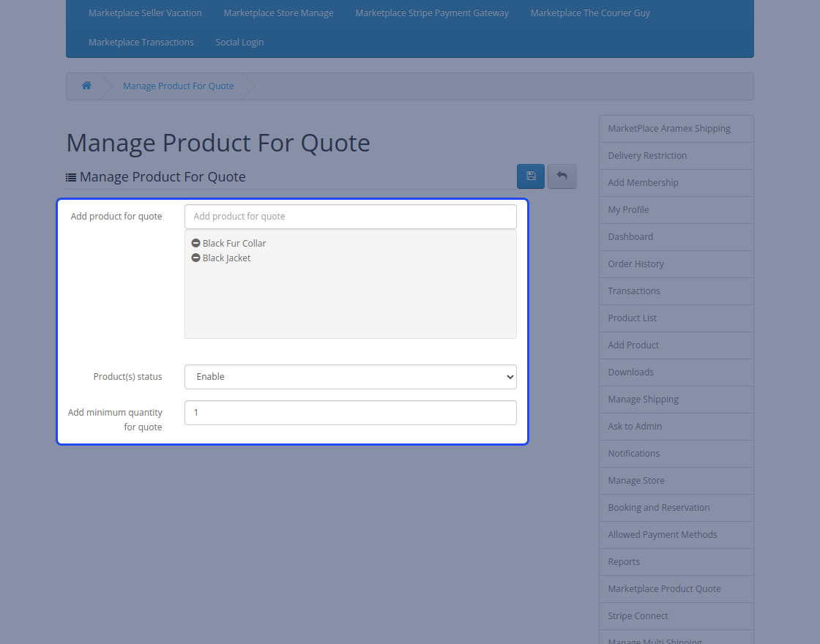Open Allowed Payment Methods
Viewport: 820px width, 644px height.
point(676,535)
